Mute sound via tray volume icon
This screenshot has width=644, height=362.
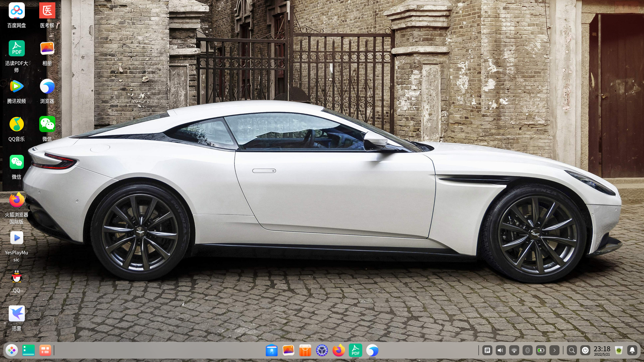tap(500, 351)
